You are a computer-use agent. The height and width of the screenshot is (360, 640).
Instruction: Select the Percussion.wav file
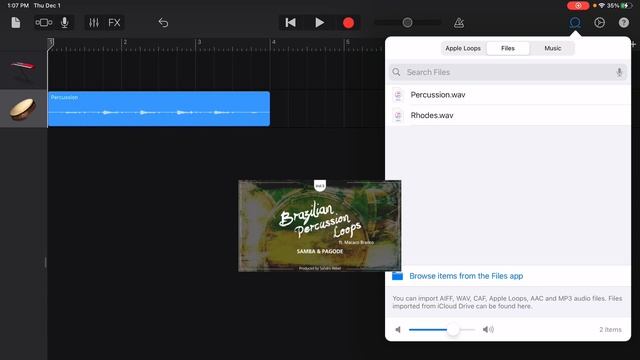point(508,95)
